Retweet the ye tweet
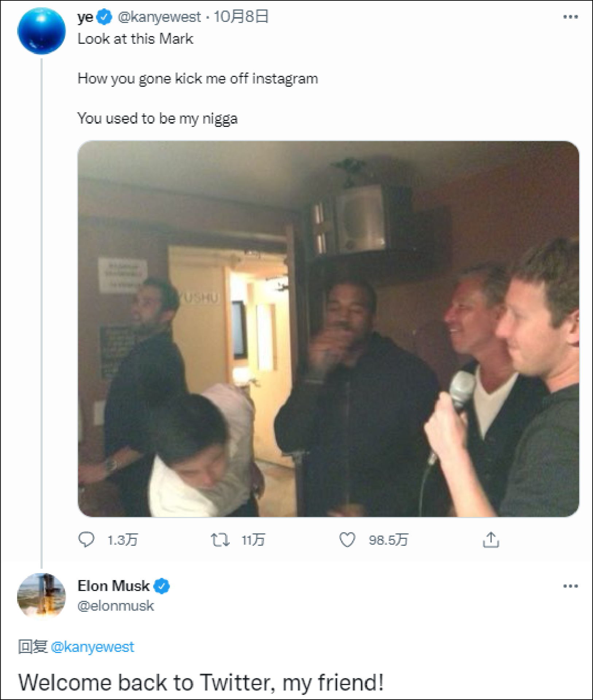The image size is (593, 700). click(x=220, y=540)
